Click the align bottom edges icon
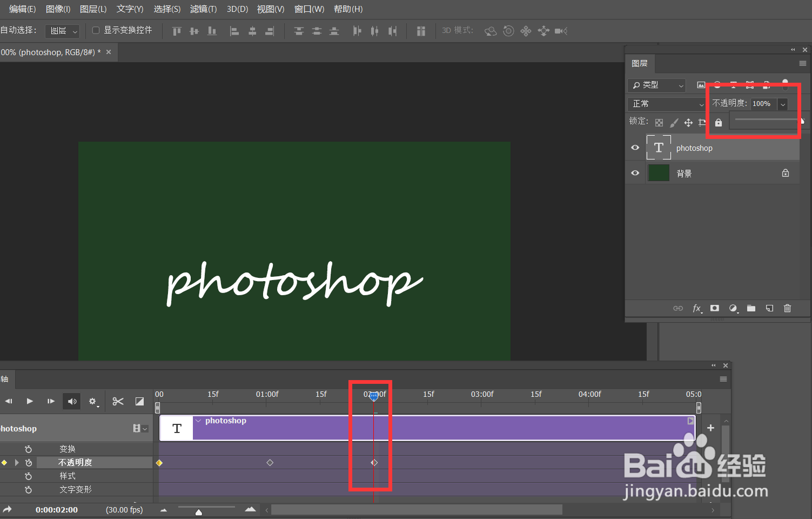 (x=212, y=31)
